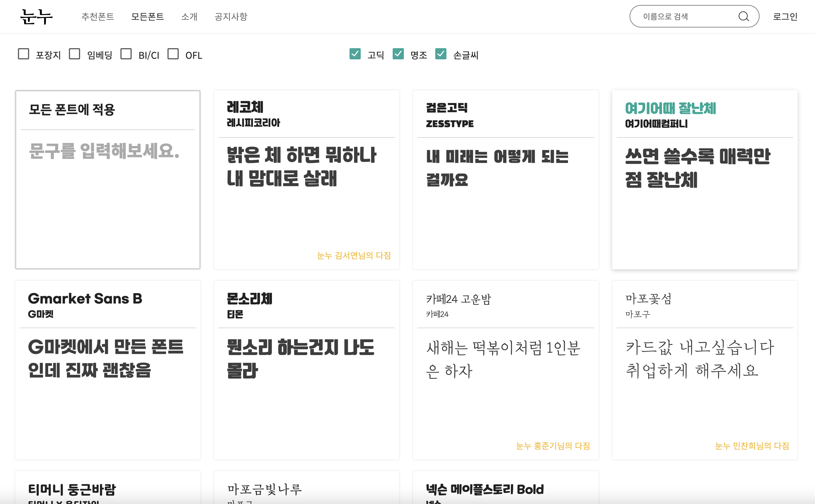Open the 추천폰트 menu
Viewport: 815px width, 504px height.
(x=98, y=17)
